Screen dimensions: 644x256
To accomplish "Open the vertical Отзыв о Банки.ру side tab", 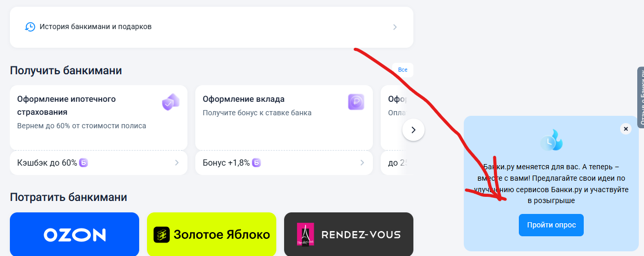I will 640,96.
